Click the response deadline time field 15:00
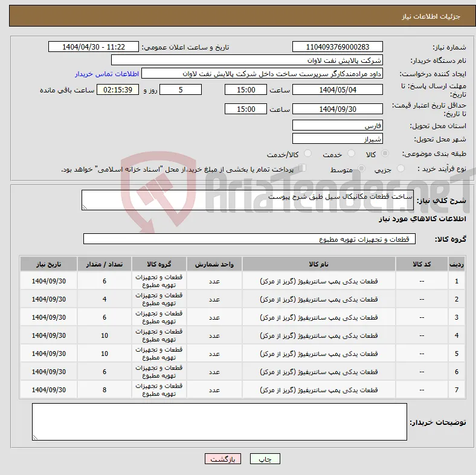The image size is (476, 475). [246, 90]
